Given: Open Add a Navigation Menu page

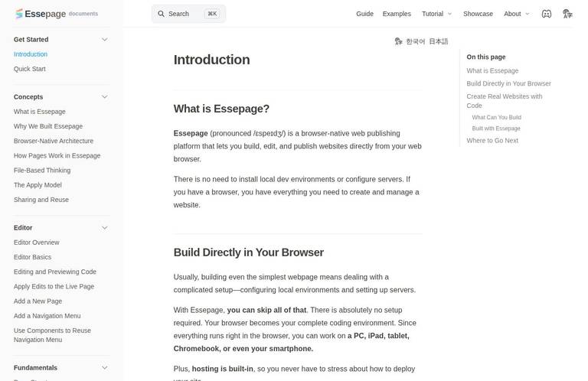Looking at the screenshot, I should tap(47, 315).
